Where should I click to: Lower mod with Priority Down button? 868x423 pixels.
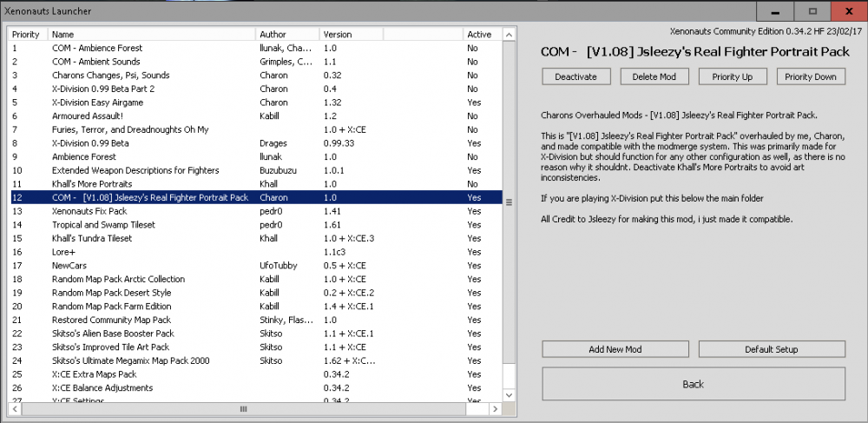811,76
